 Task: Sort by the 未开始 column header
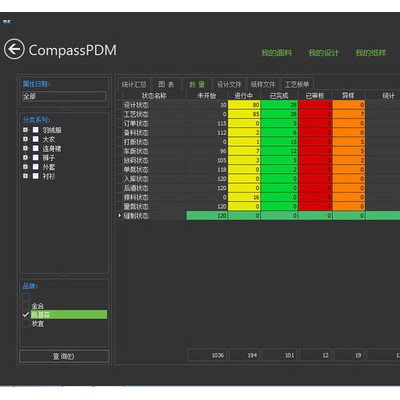pyautogui.click(x=207, y=96)
